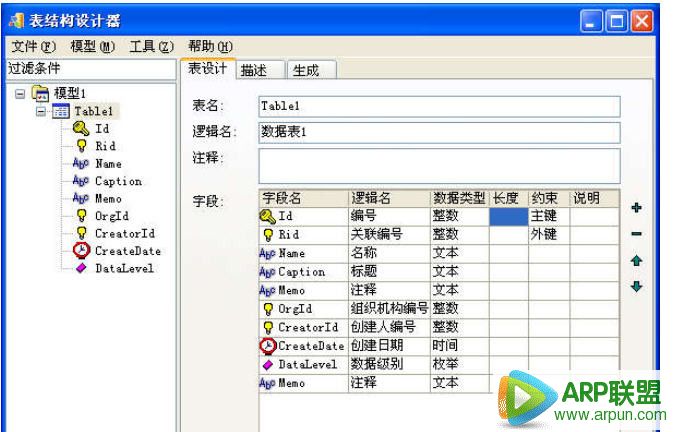Screen dimensions: 675x432
Task: Switch to the 描述 tab
Action: 254,70
